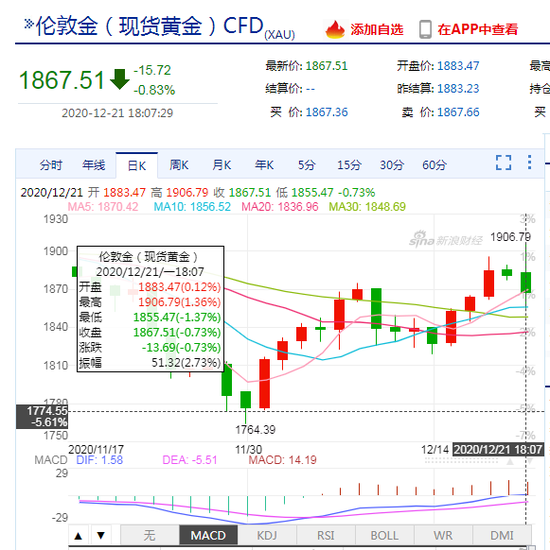Click the DEA: -5.51 label

pyautogui.click(x=190, y=460)
